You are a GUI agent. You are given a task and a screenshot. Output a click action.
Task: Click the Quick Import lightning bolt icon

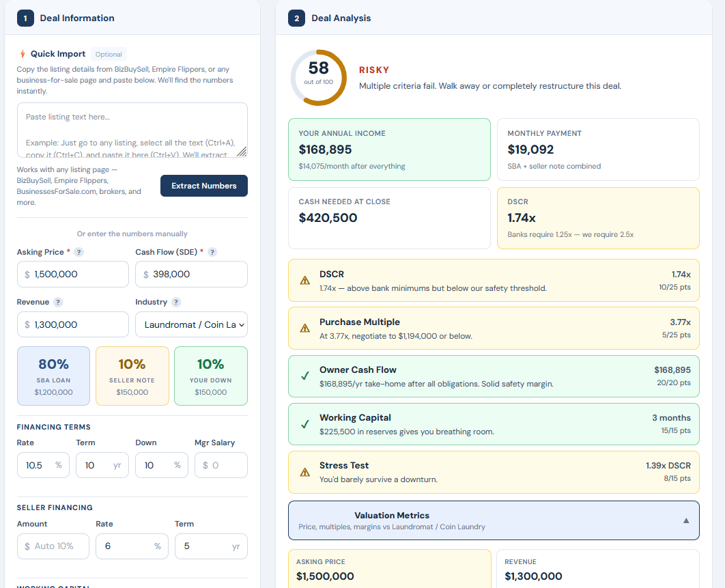(22, 53)
